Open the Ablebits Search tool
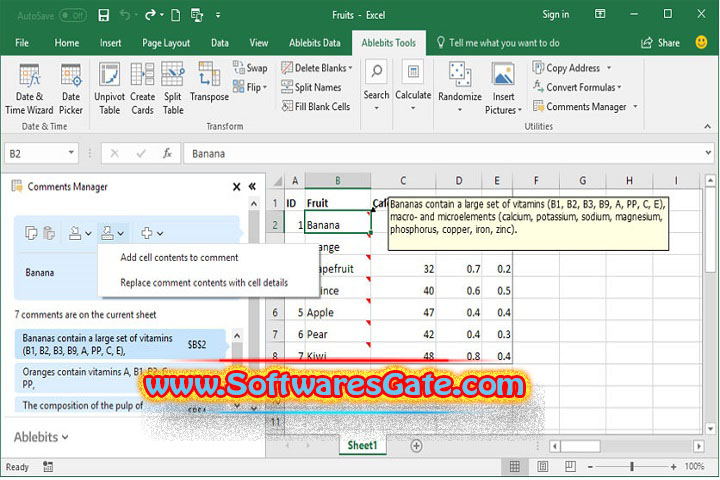The height and width of the screenshot is (480, 720). [376, 86]
